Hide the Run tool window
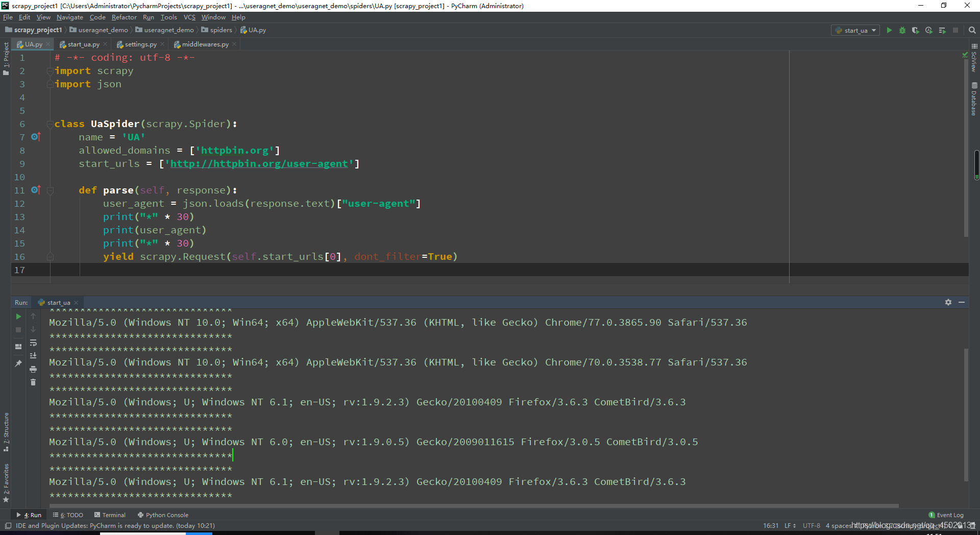This screenshot has height=535, width=980. 962,302
